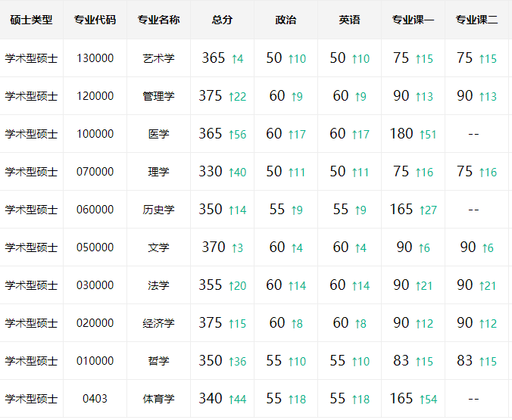Click the 学术型硕士 cell in the 哲学 row
The image size is (512, 420).
coord(31,361)
